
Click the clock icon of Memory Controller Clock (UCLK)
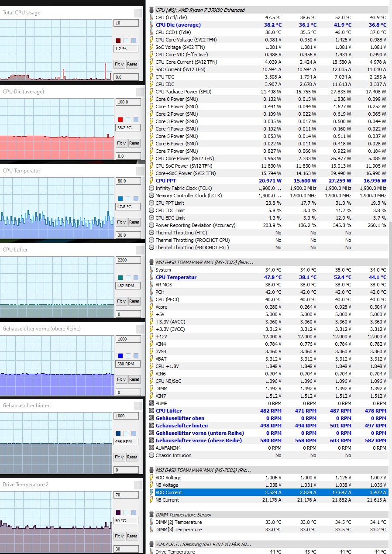tap(151, 196)
